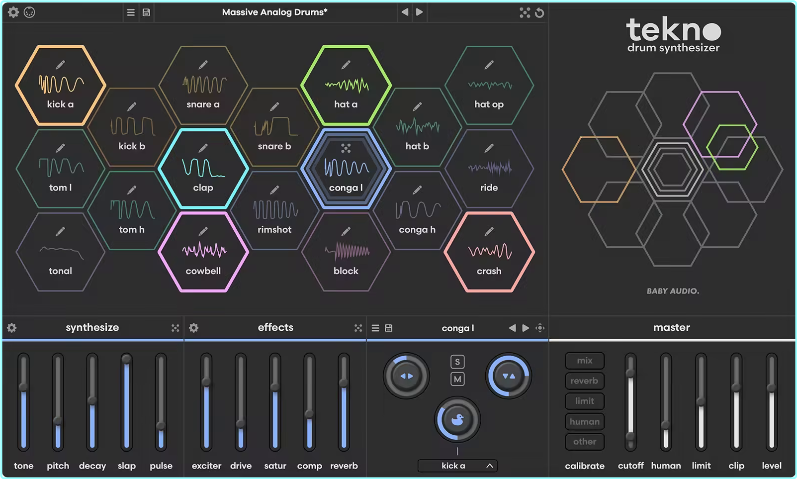Click the pencil edit icon on hat a
The height and width of the screenshot is (479, 797).
pyautogui.click(x=346, y=65)
